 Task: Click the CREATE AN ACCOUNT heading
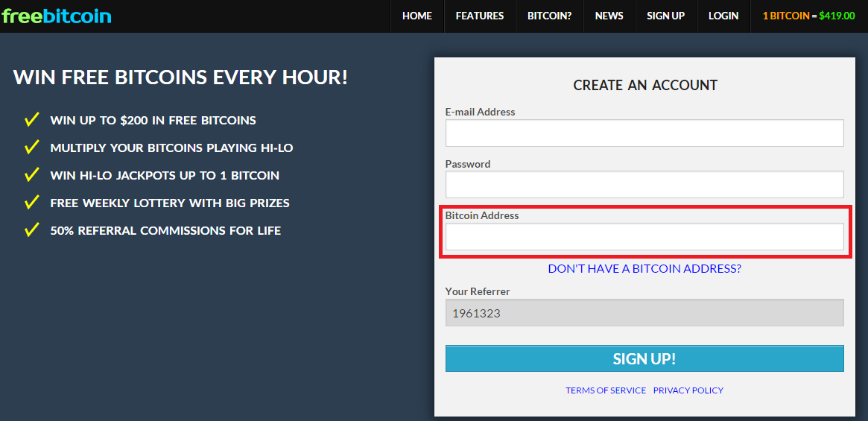coord(645,85)
